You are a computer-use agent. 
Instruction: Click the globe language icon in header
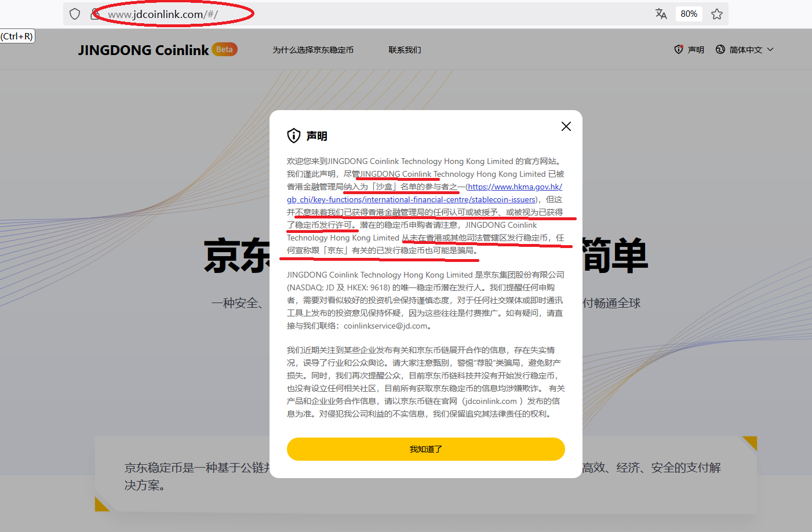click(720, 50)
